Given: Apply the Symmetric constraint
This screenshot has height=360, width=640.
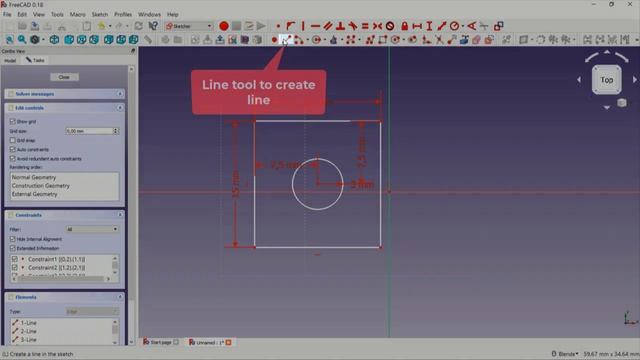Looking at the screenshot, I should (x=377, y=26).
